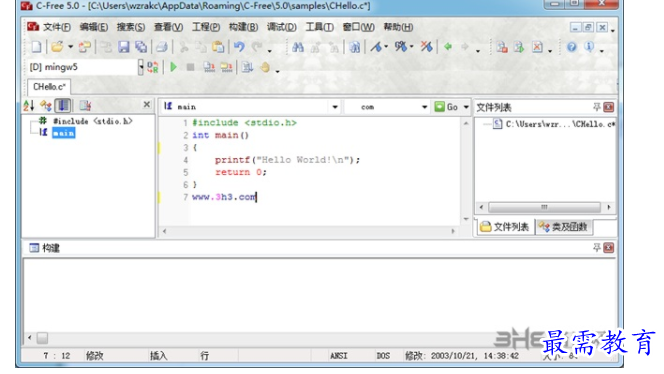Click the Rebuild icon with the blue down arrow
The image size is (664, 374).
[x=247, y=67]
